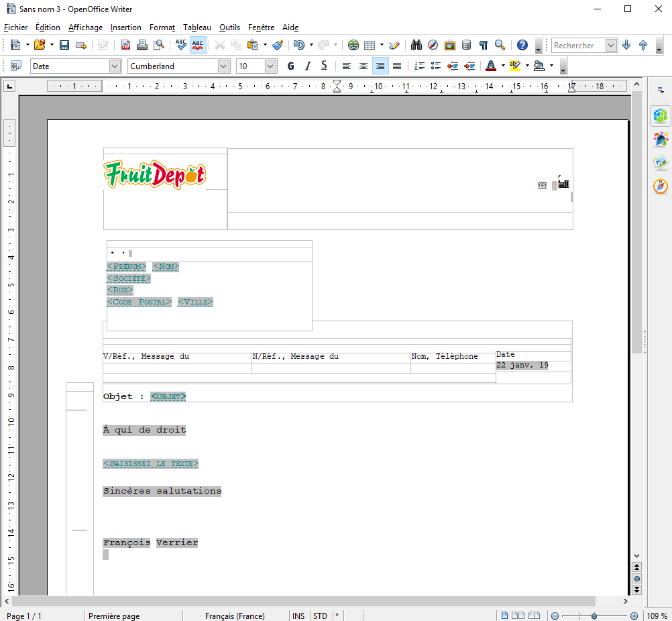This screenshot has height=621, width=672.
Task: Toggle AutoSpellcheck on or off
Action: pyautogui.click(x=198, y=46)
